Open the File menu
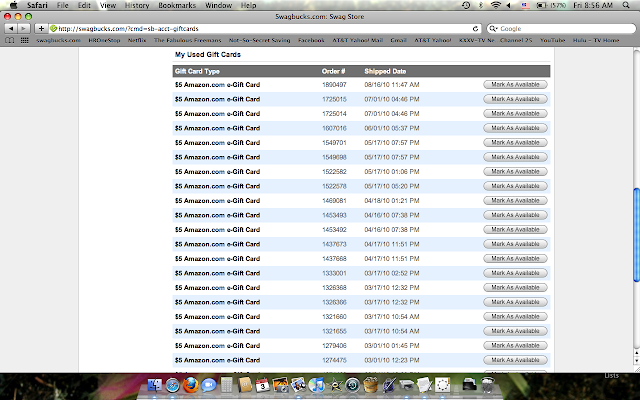The height and width of the screenshot is (400, 640). (x=62, y=5)
